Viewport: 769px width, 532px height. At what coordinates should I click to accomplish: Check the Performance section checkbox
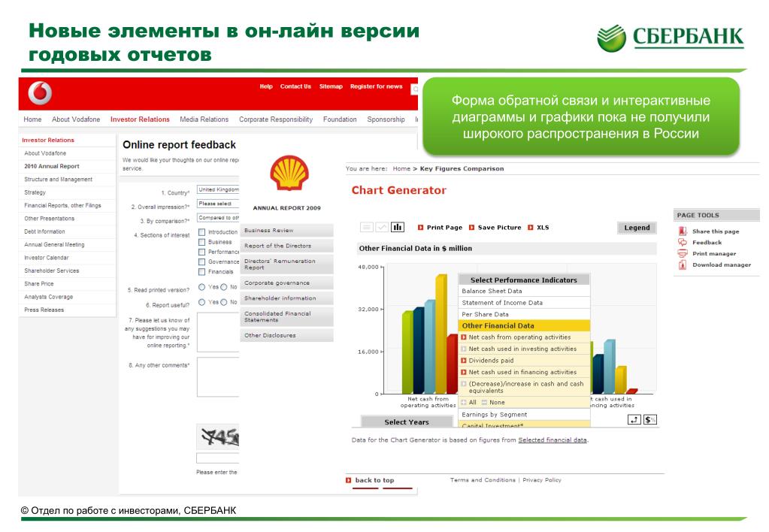[x=201, y=252]
